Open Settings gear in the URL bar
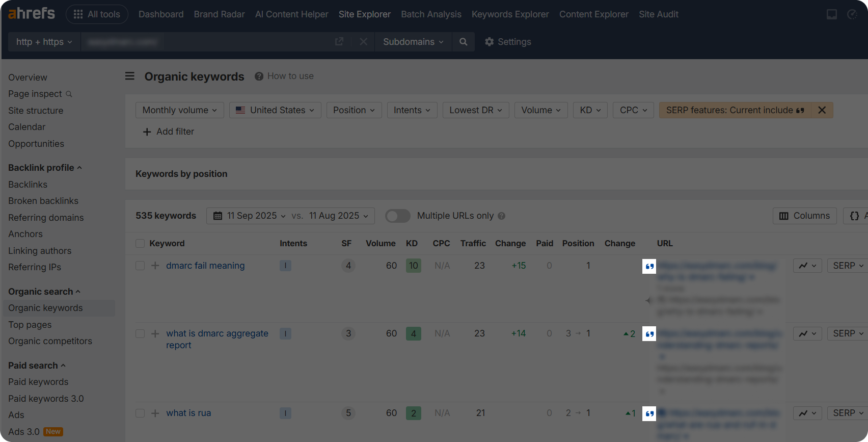The image size is (868, 442). pos(508,42)
